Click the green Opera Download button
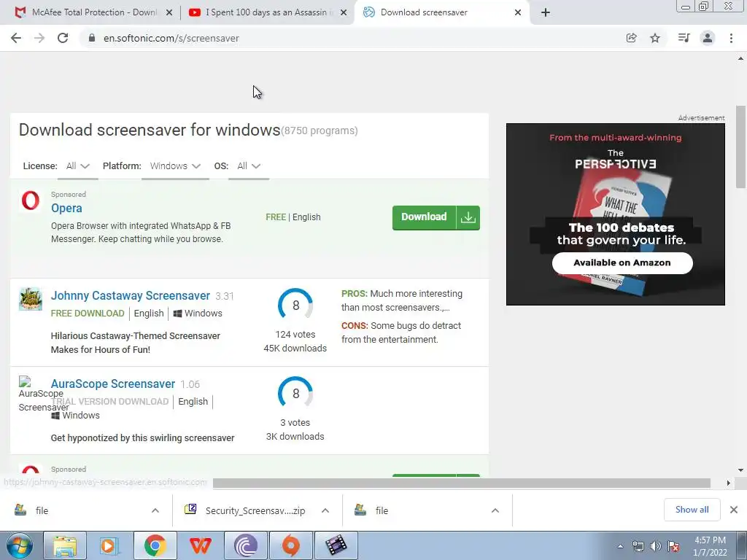Viewport: 747px width, 560px height. (x=436, y=217)
